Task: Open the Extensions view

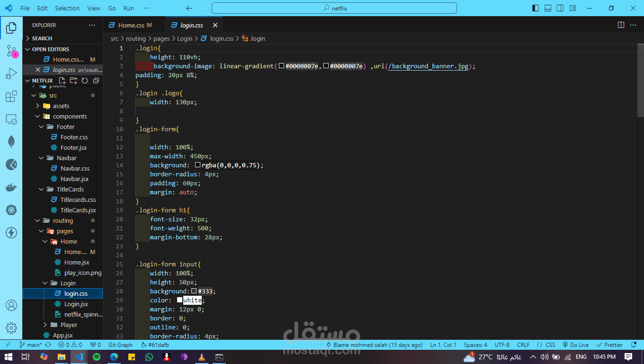Action: pyautogui.click(x=11, y=97)
